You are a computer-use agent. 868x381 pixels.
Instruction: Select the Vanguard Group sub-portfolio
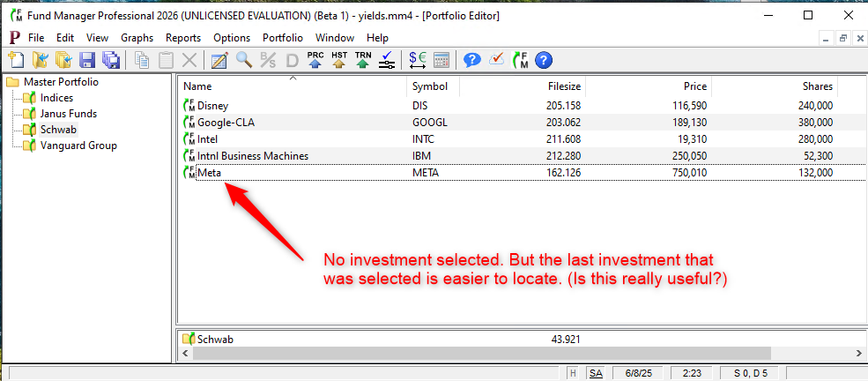point(78,146)
